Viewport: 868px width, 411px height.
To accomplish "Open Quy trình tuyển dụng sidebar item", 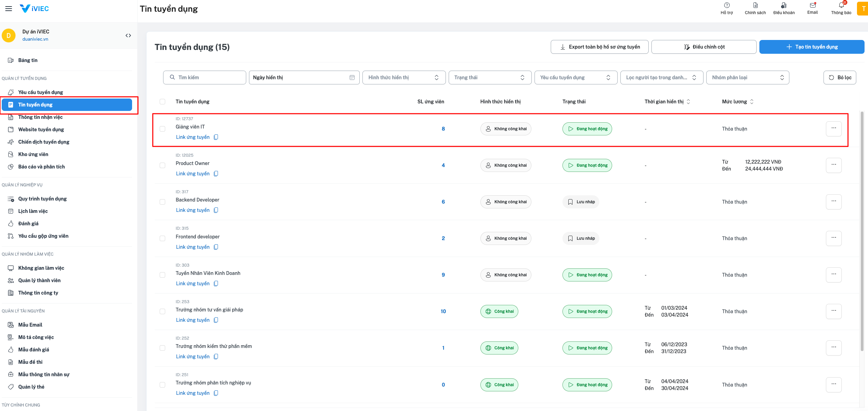I will (x=42, y=199).
